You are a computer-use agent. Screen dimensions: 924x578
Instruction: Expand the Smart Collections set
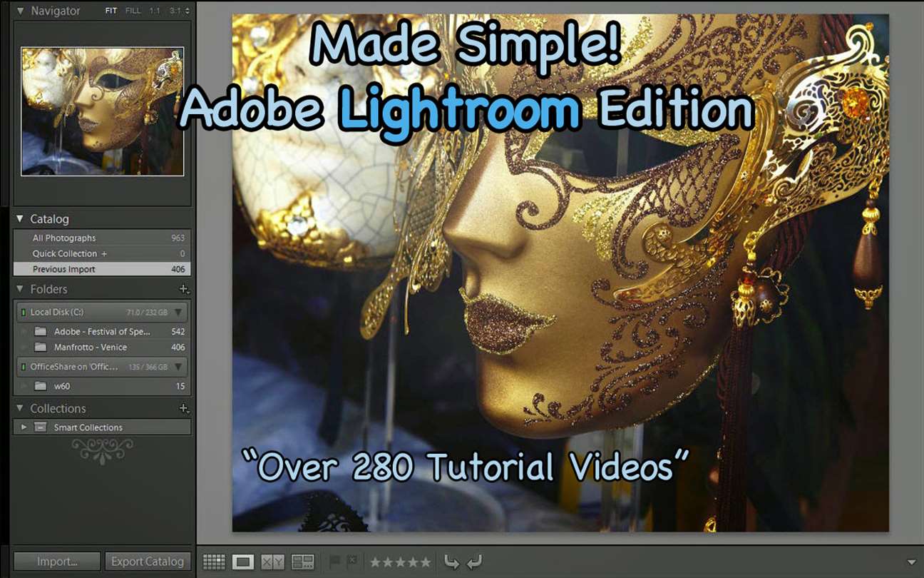click(24, 427)
